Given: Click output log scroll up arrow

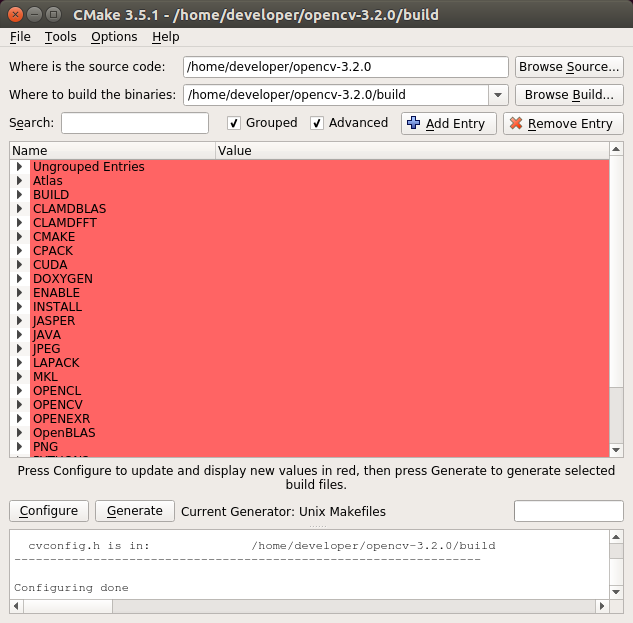Looking at the screenshot, I should (x=616, y=537).
